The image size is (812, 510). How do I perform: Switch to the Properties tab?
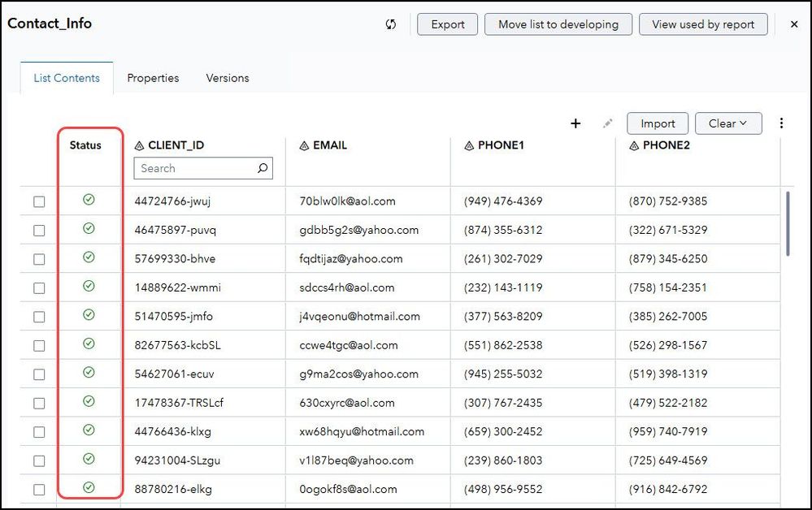pyautogui.click(x=153, y=78)
